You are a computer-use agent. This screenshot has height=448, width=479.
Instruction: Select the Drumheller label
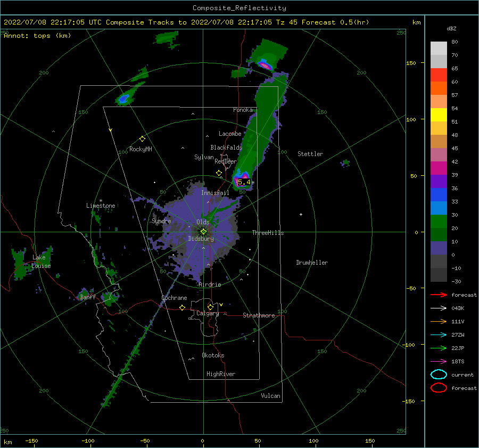[x=312, y=263]
